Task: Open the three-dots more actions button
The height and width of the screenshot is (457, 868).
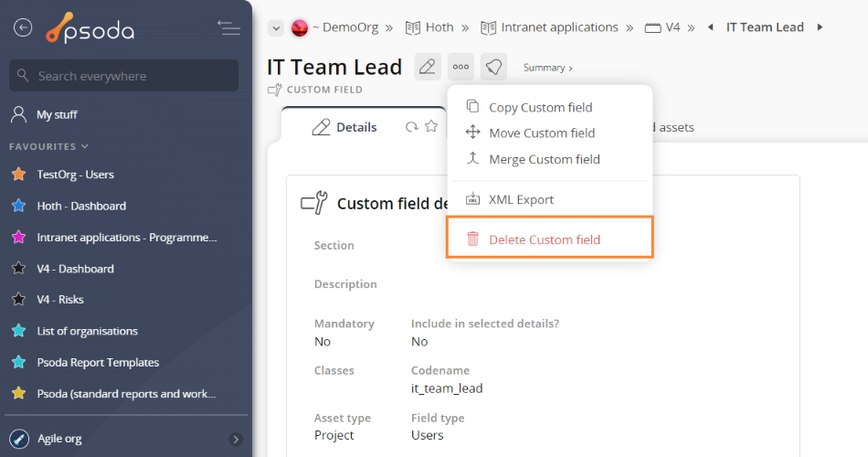Action: (x=460, y=67)
